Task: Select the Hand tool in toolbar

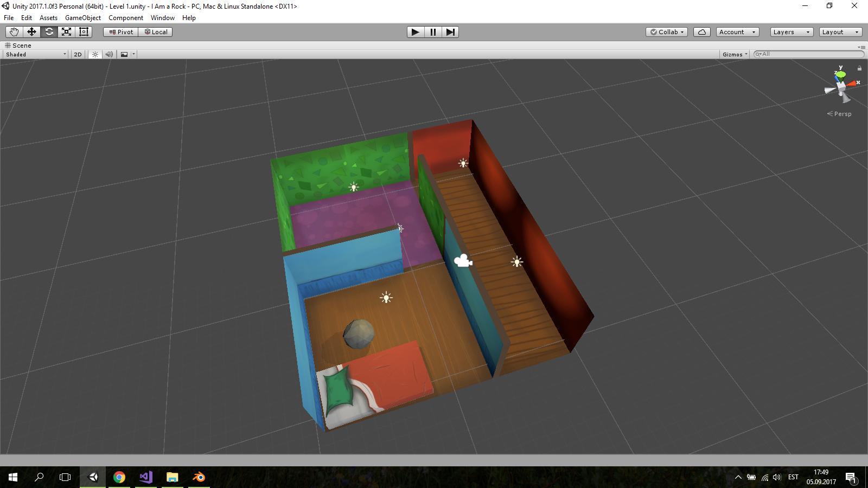Action: 14,32
